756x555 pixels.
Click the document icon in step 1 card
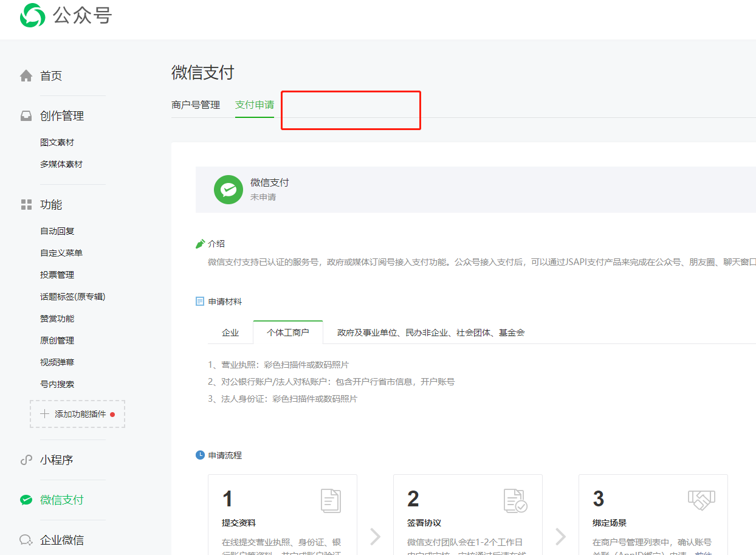(x=331, y=501)
